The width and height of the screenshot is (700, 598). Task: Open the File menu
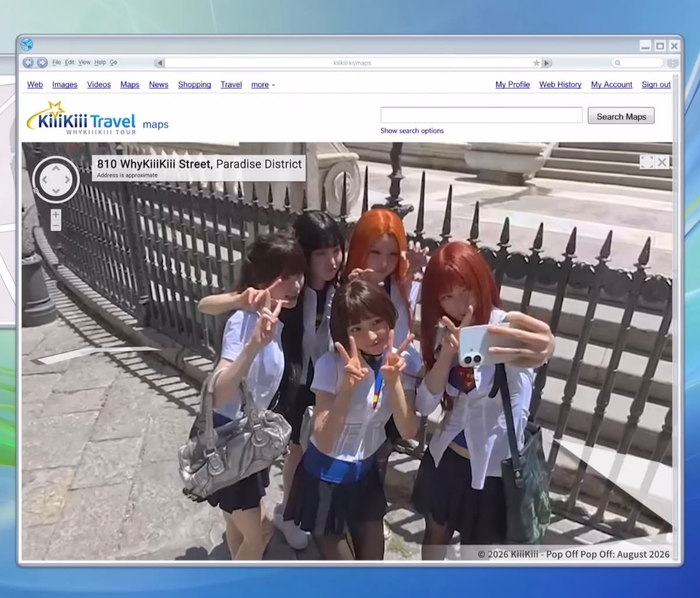[57, 62]
